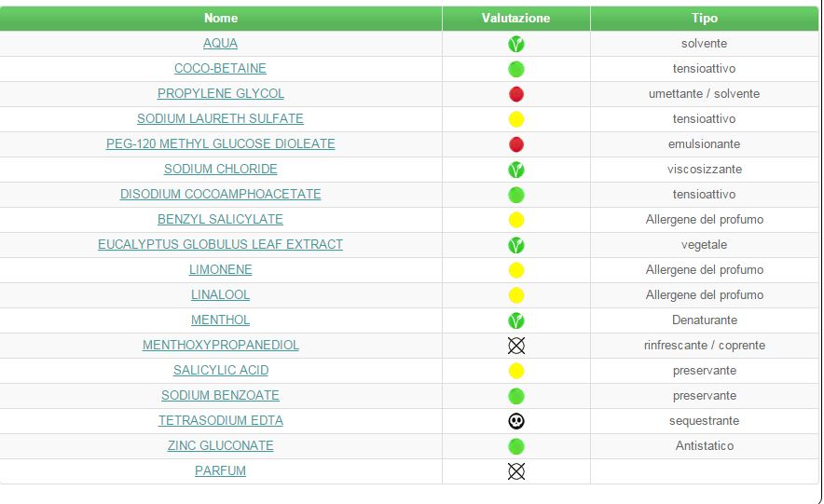Click the Tipo column header

pos(704,19)
